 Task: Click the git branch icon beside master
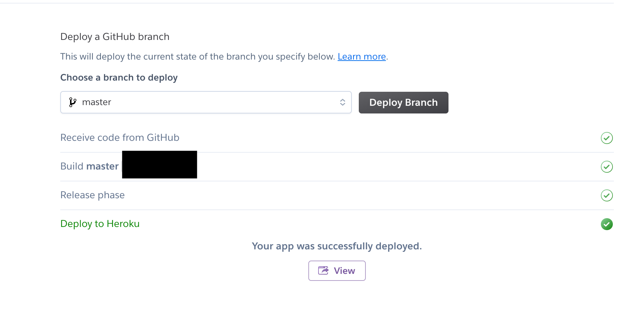[x=73, y=102]
